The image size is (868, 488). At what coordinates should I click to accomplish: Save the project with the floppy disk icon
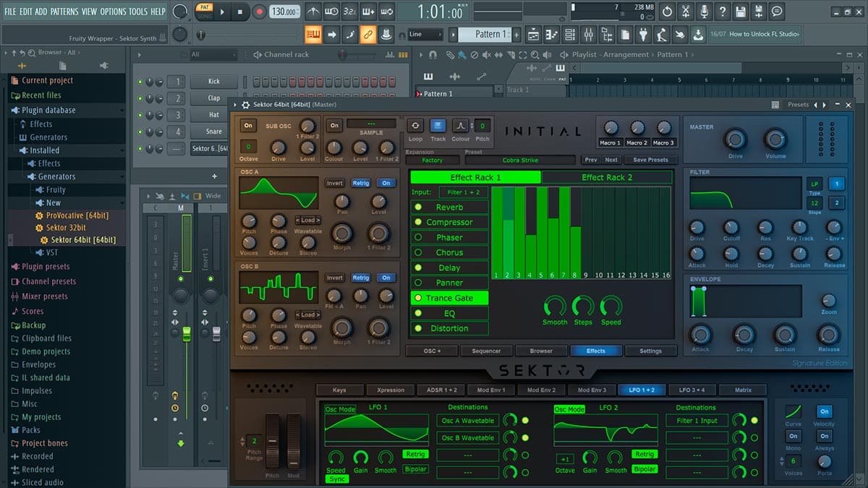pyautogui.click(x=740, y=12)
